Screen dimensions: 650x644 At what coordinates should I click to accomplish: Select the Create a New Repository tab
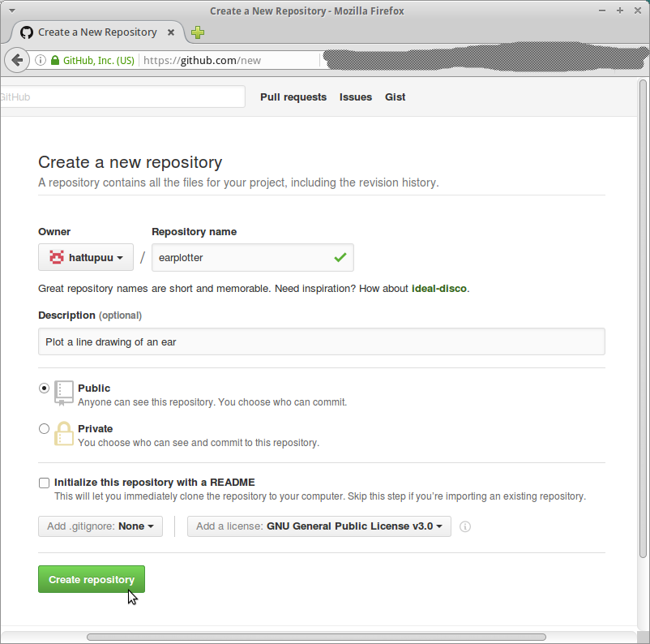[97, 32]
